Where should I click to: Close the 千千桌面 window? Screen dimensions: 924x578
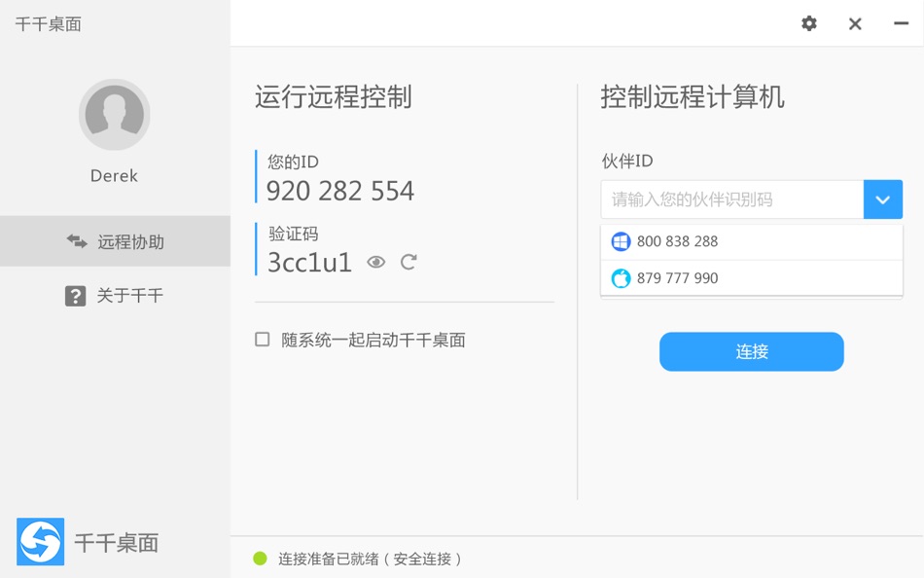[x=855, y=23]
